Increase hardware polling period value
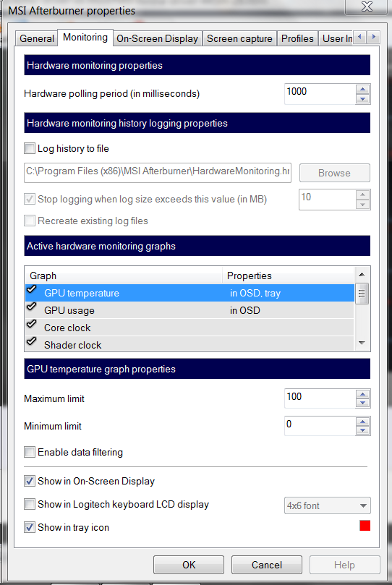This screenshot has width=392, height=585. pyautogui.click(x=362, y=89)
